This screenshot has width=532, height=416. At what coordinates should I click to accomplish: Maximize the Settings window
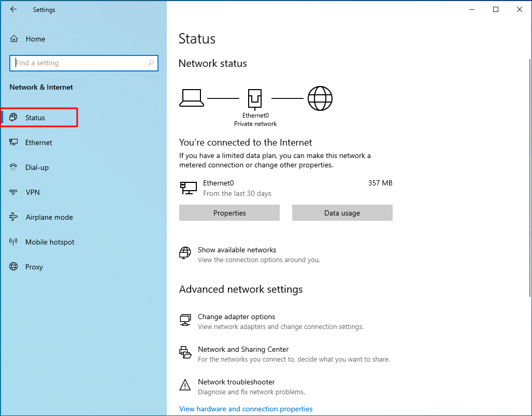[x=495, y=9]
